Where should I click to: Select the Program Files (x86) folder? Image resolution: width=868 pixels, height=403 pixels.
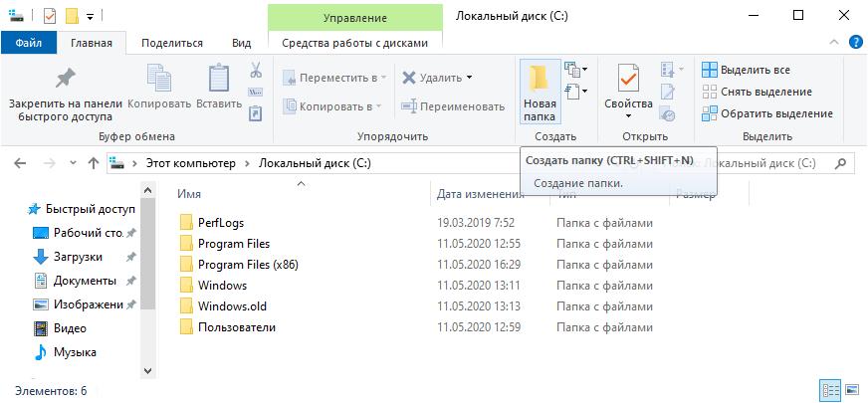248,265
